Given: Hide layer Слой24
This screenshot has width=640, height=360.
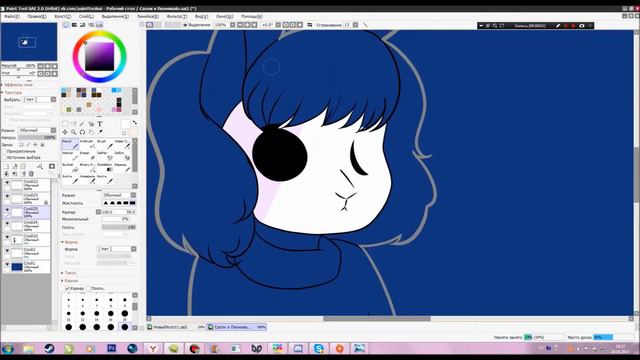Looking at the screenshot, I should click(7, 223).
